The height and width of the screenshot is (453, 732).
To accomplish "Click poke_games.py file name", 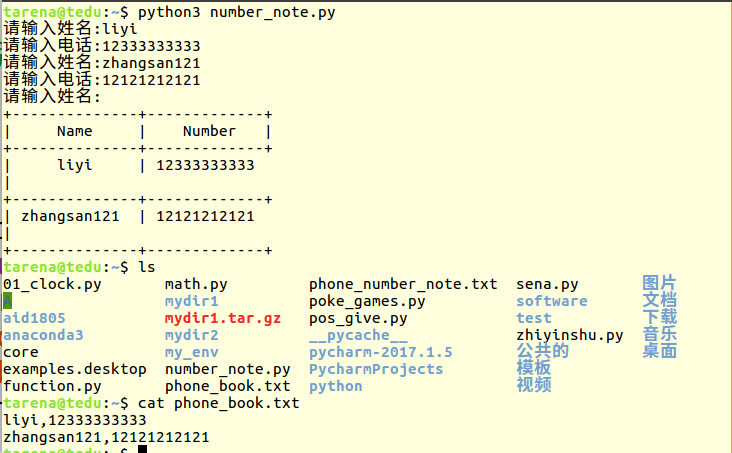I will [367, 301].
